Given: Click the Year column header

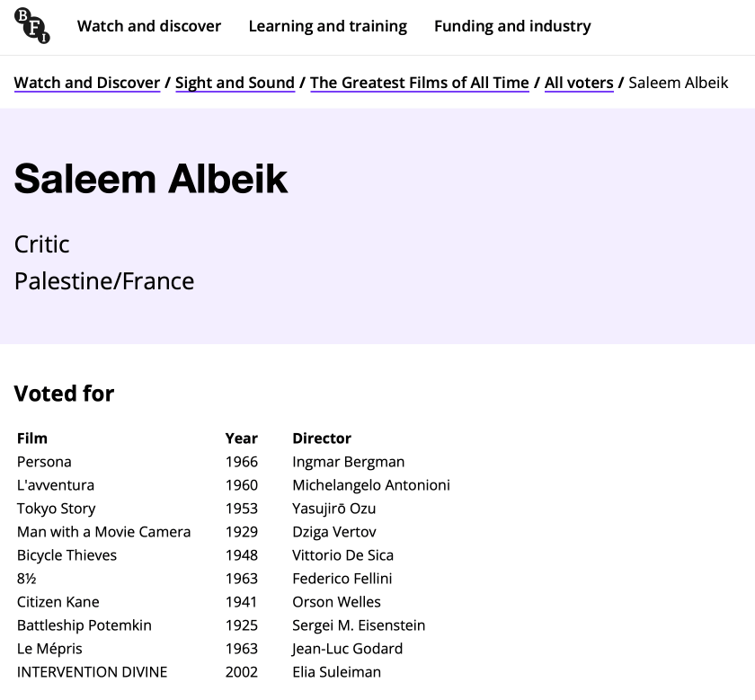Looking at the screenshot, I should point(241,439).
